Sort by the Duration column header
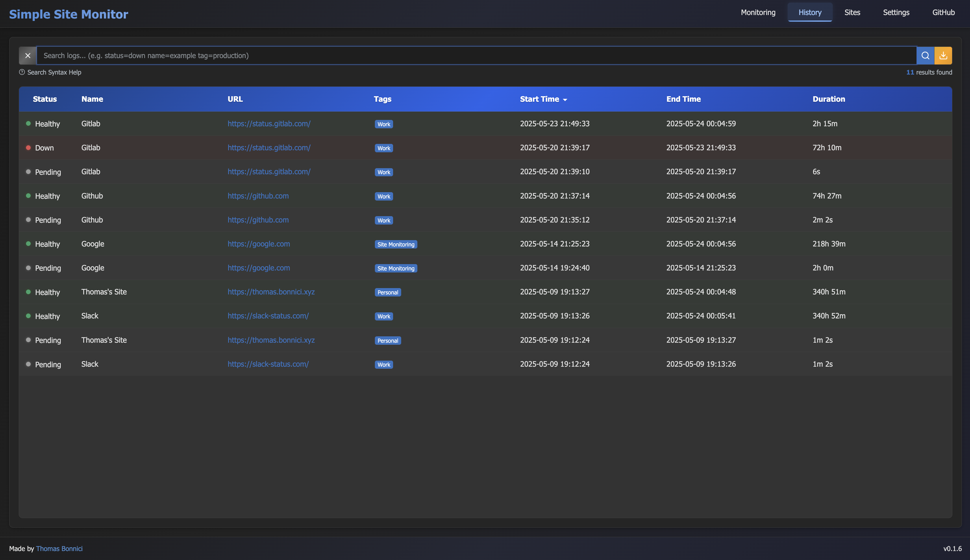970x560 pixels. (x=828, y=99)
